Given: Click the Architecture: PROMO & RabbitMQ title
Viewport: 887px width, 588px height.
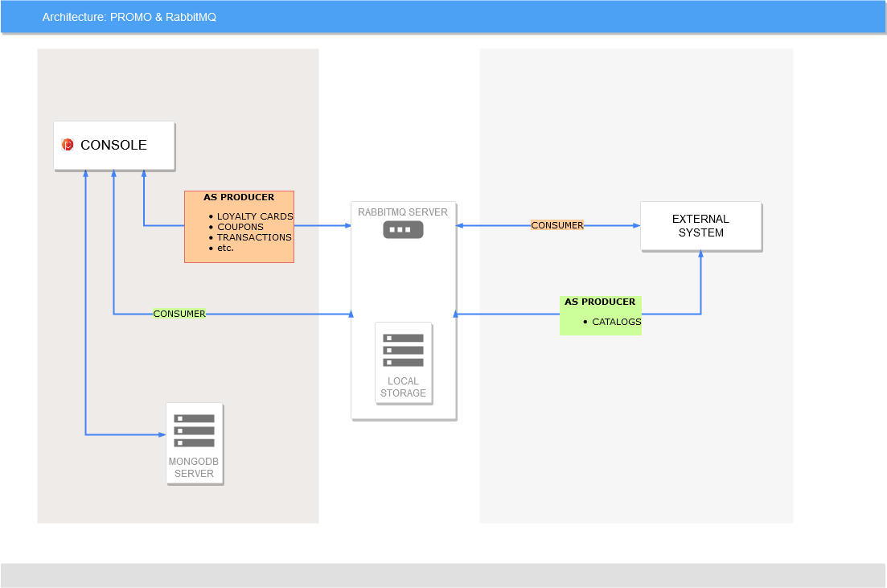Looking at the screenshot, I should point(129,17).
